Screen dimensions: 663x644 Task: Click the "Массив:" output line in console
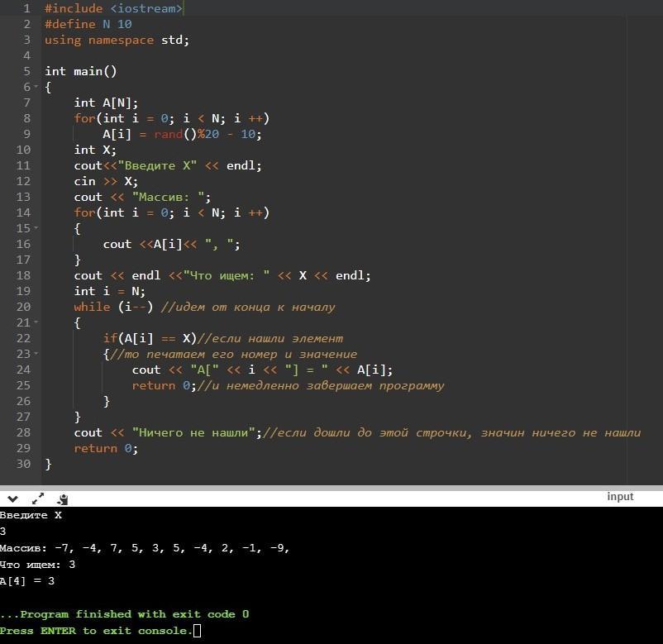(x=145, y=548)
